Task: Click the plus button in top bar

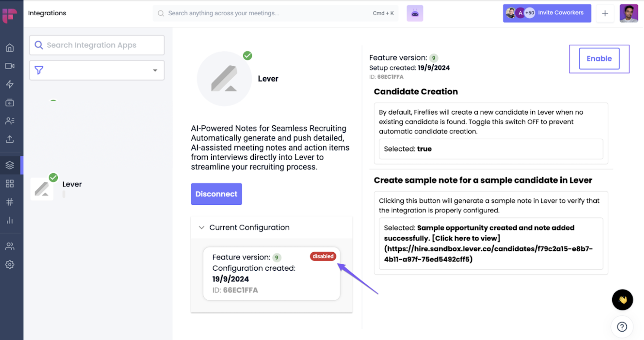Action: [605, 13]
